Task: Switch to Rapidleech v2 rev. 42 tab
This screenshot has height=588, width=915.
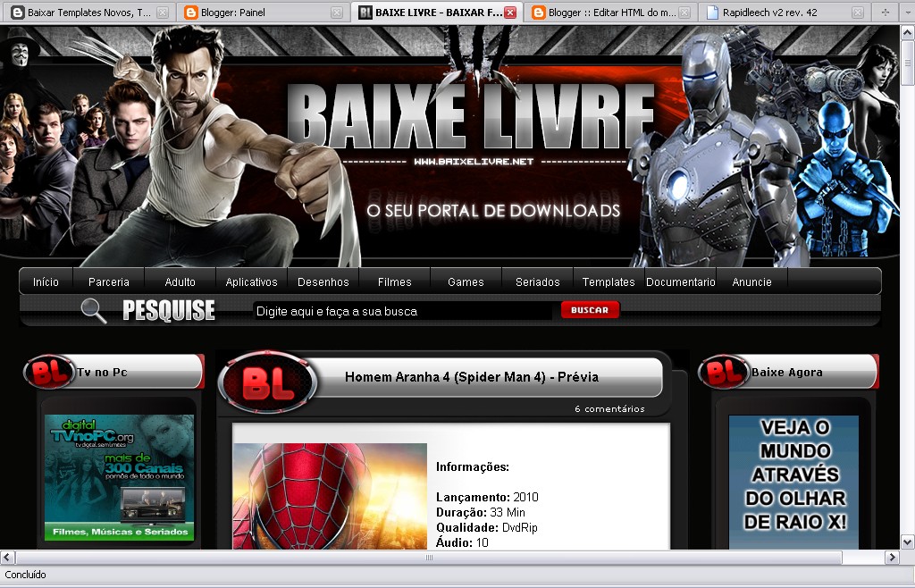Action: [783, 13]
